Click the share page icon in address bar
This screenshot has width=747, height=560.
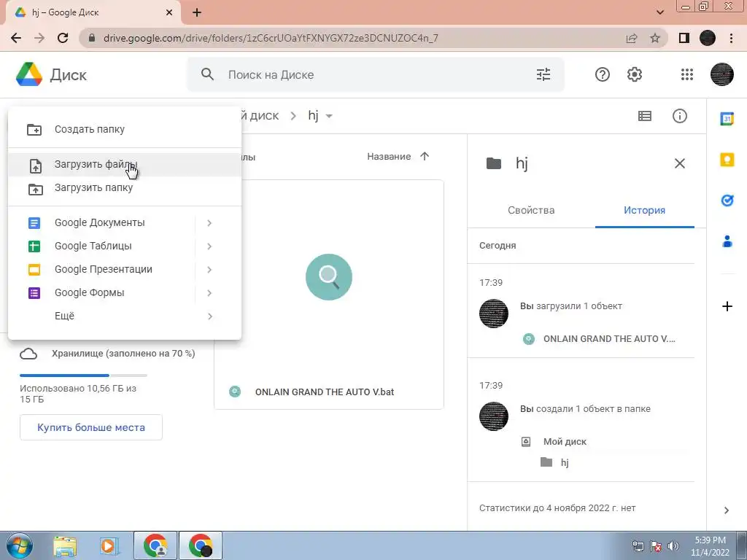pyautogui.click(x=632, y=38)
